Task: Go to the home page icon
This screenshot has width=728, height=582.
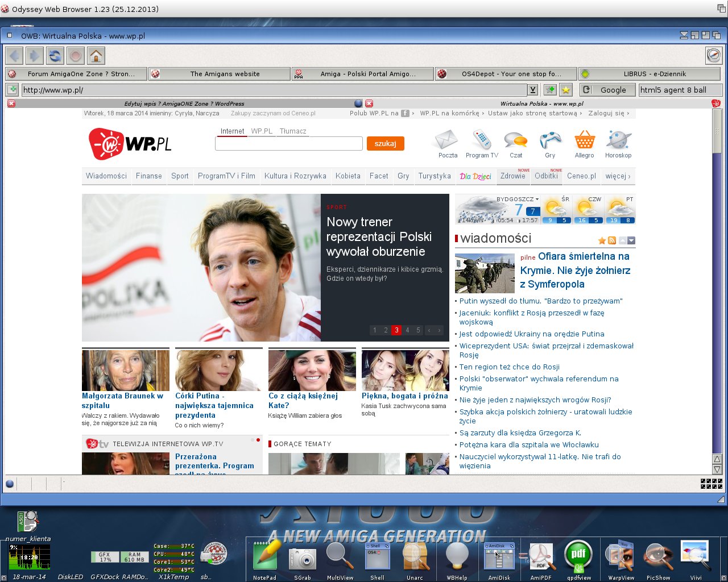Action: (x=96, y=56)
